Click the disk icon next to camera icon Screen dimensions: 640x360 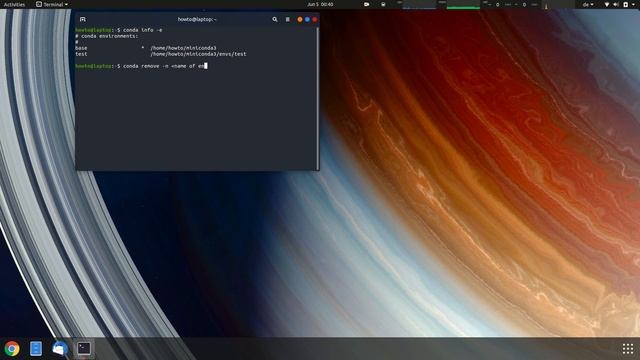[383, 4]
